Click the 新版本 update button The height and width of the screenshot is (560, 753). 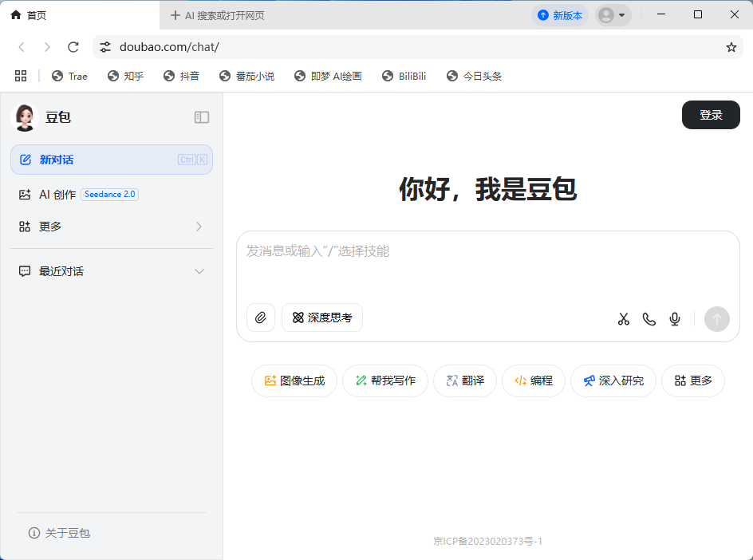click(560, 15)
